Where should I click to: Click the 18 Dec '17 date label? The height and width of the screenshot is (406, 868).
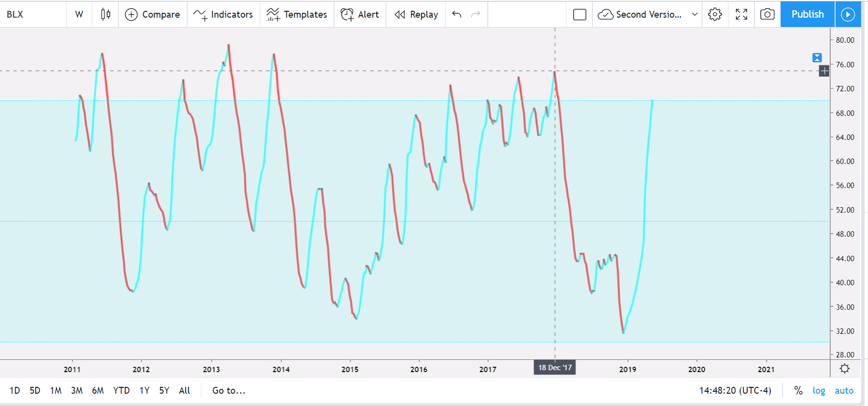coord(555,368)
